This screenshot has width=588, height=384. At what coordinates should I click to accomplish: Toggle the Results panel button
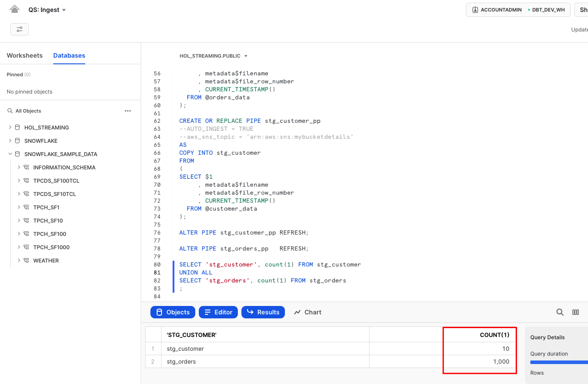[x=263, y=312]
